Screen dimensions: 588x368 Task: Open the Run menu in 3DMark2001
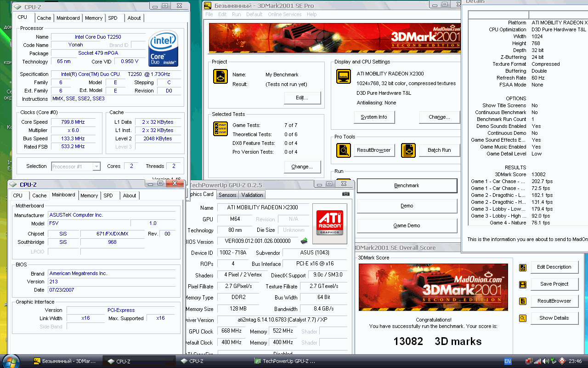[x=236, y=14]
